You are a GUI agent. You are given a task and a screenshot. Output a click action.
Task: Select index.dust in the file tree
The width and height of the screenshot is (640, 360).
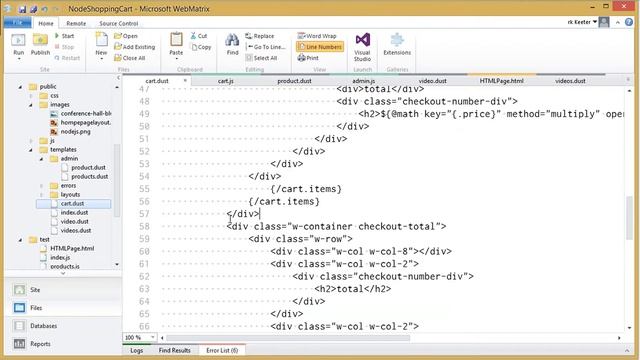click(x=74, y=212)
